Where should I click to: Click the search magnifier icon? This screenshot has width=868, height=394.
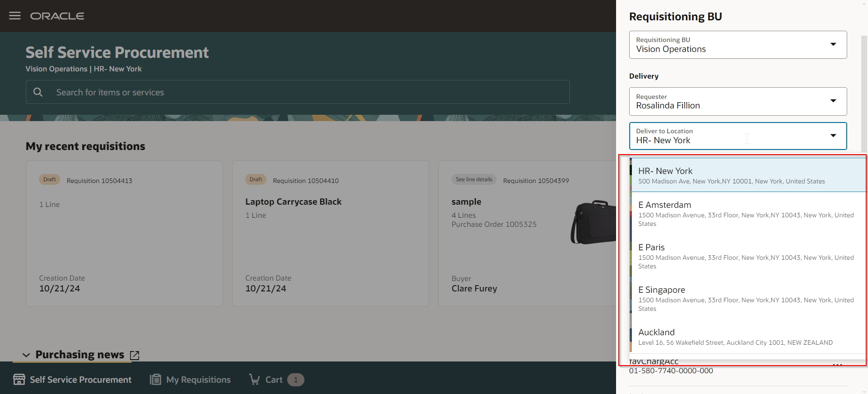pos(38,92)
